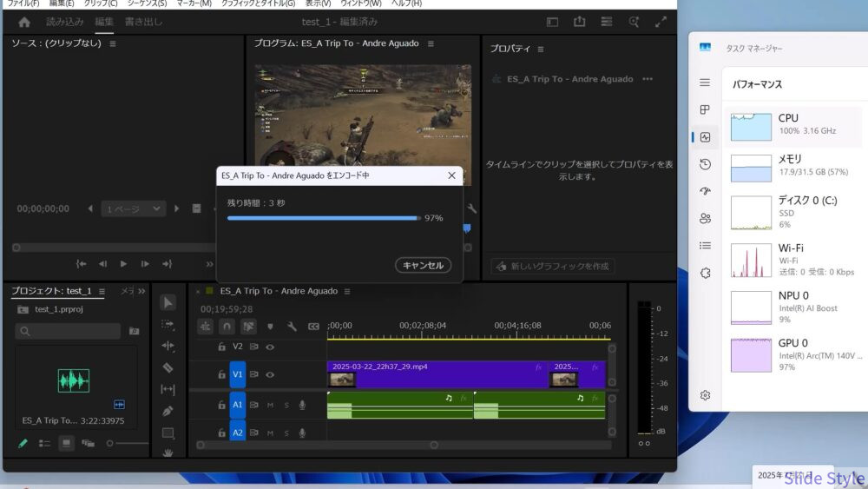This screenshot has height=489, width=868.
Task: Toggle lock on V2 track
Action: coord(221,347)
